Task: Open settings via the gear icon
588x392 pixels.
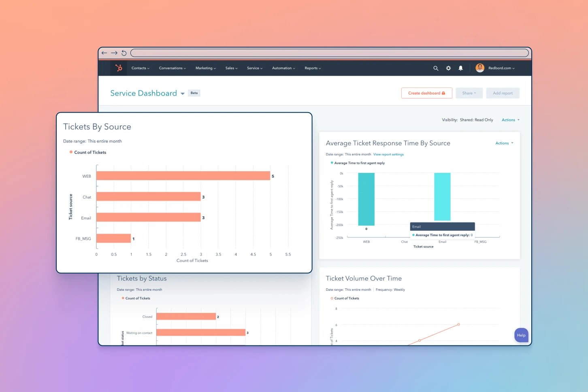Action: pos(448,68)
